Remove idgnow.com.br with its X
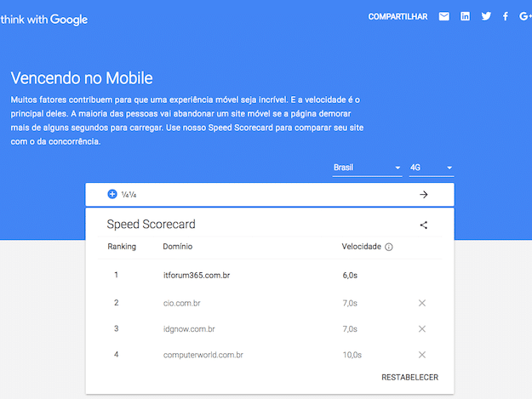This screenshot has height=399, width=532. [x=422, y=329]
